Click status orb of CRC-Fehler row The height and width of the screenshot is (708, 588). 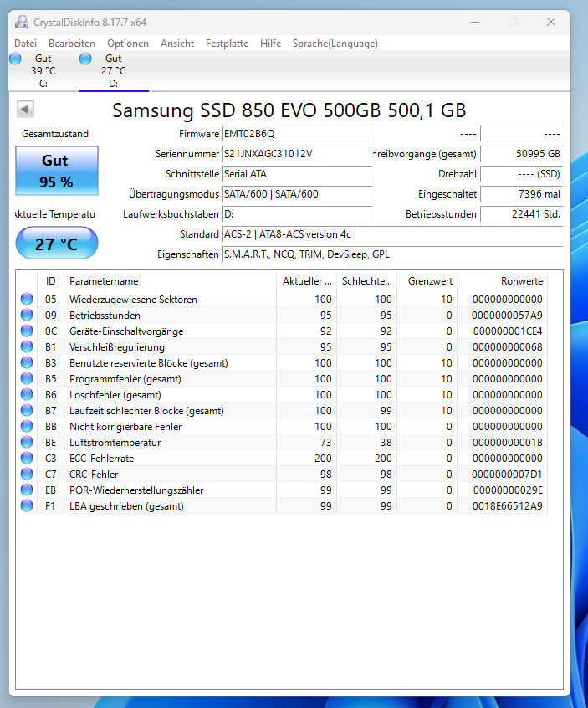(x=27, y=474)
